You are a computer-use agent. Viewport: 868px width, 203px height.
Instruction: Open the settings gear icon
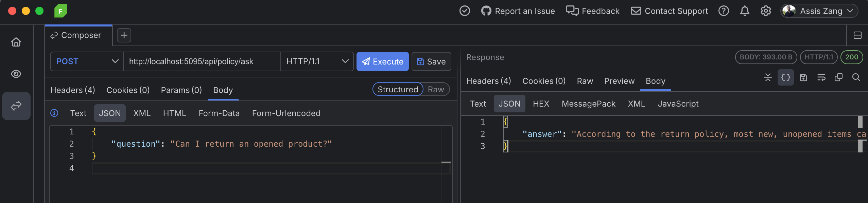click(765, 11)
